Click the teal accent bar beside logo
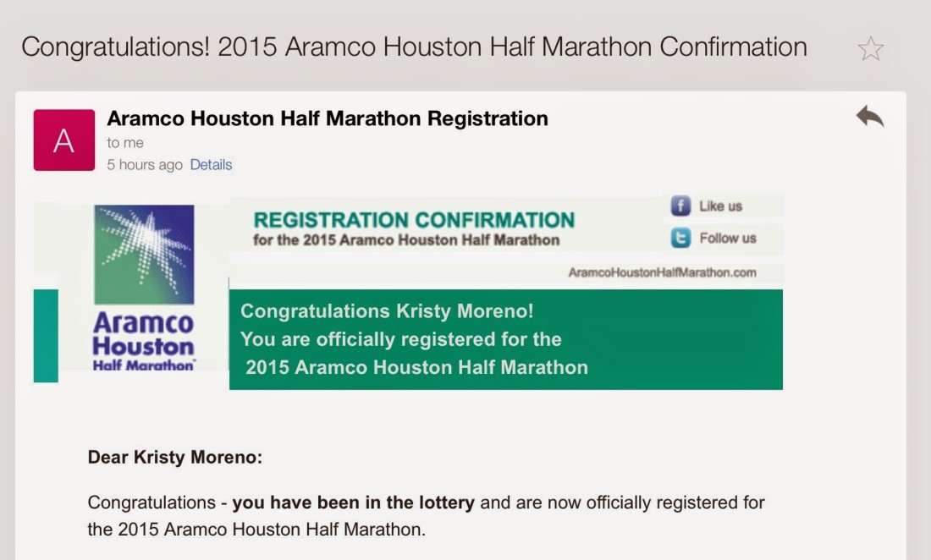931x560 pixels. (46, 336)
